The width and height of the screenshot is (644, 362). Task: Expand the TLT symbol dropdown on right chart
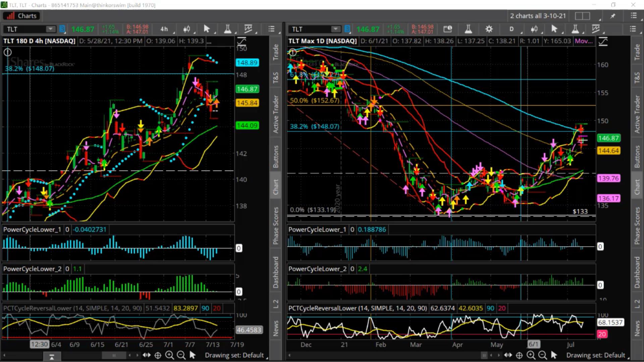pos(335,29)
